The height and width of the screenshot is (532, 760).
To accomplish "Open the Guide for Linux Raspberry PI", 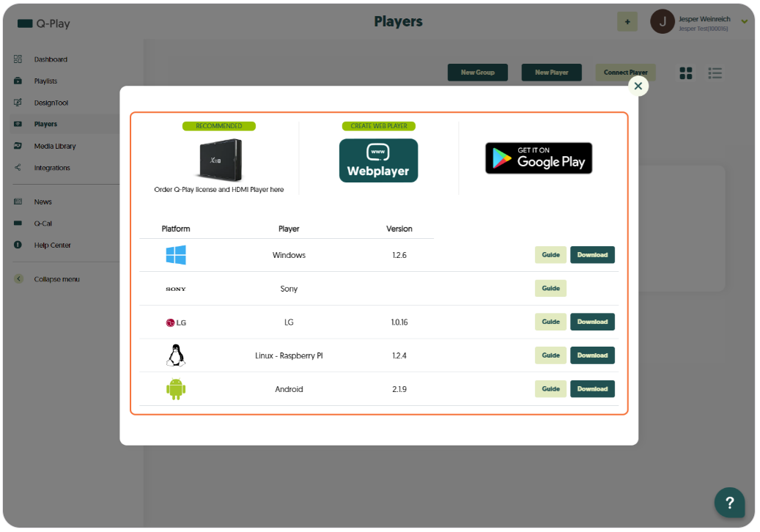I will pyautogui.click(x=550, y=355).
